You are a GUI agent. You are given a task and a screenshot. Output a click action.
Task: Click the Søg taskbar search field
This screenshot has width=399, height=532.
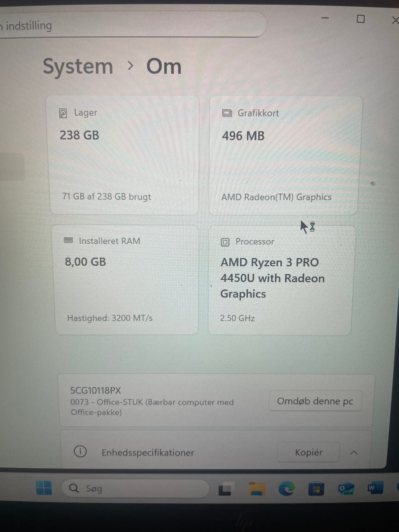coord(135,488)
